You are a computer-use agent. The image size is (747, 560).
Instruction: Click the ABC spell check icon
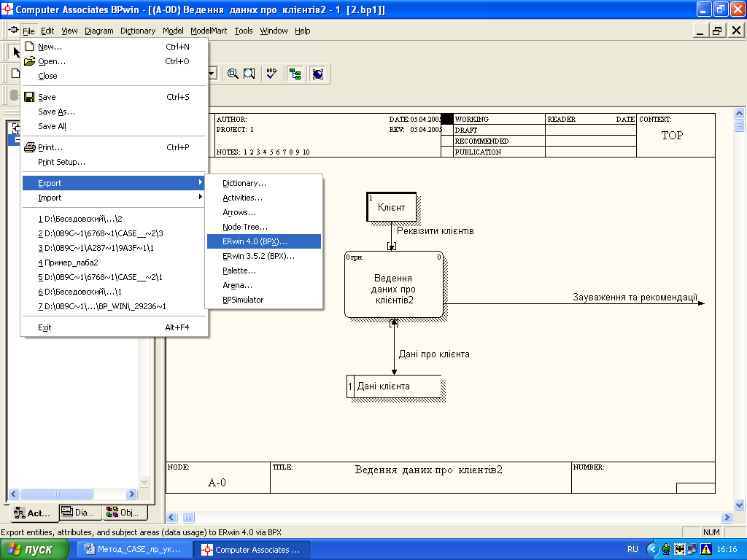[x=271, y=74]
